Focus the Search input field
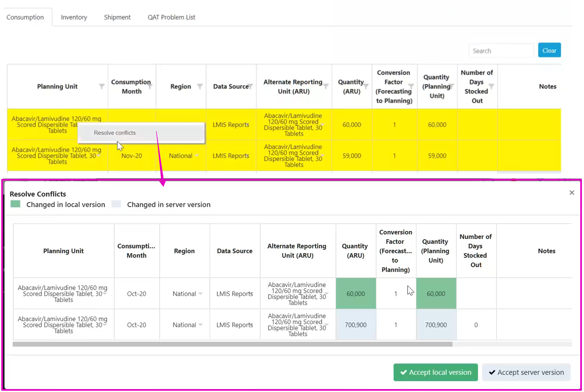This screenshot has height=392, width=584. 501,50
